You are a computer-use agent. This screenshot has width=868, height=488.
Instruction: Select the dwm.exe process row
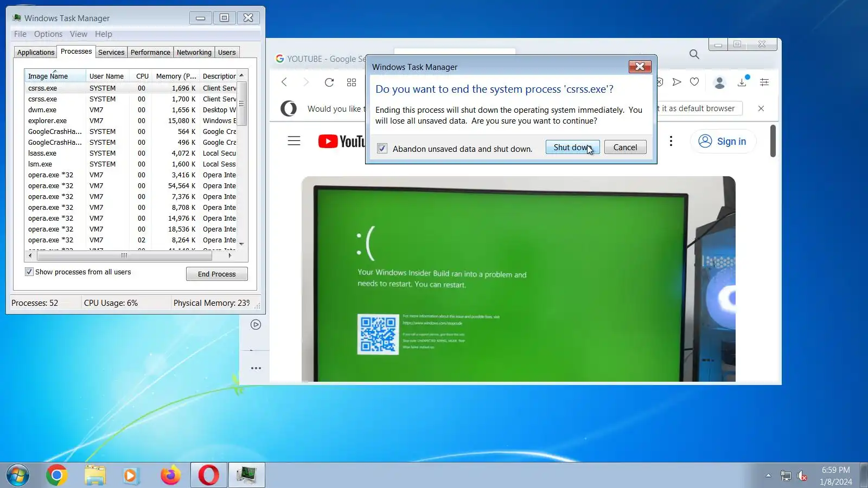130,110
